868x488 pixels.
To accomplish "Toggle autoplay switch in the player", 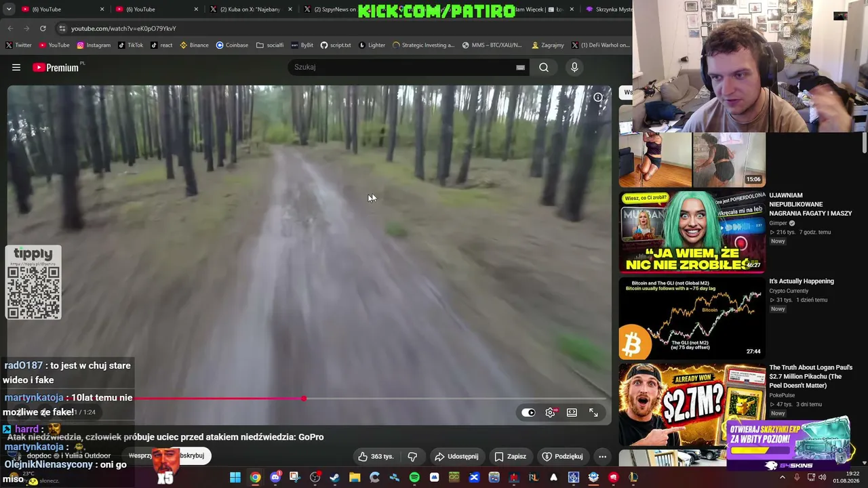I will pyautogui.click(x=528, y=412).
